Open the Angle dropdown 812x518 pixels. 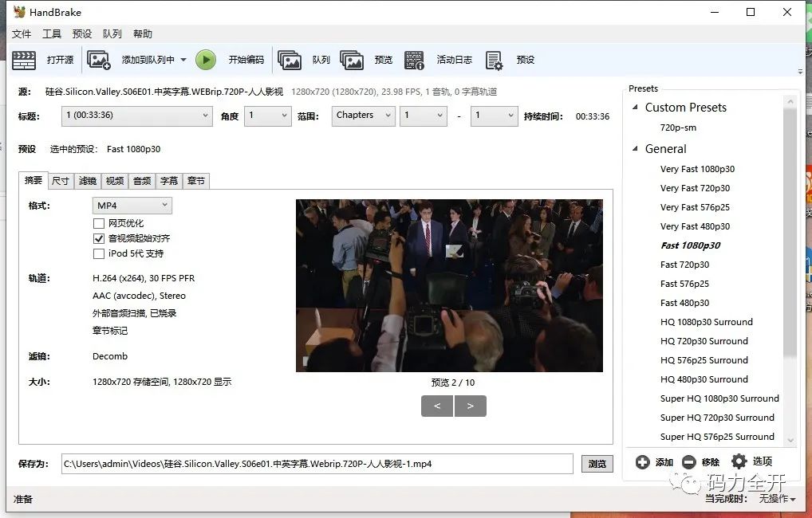tap(268, 116)
